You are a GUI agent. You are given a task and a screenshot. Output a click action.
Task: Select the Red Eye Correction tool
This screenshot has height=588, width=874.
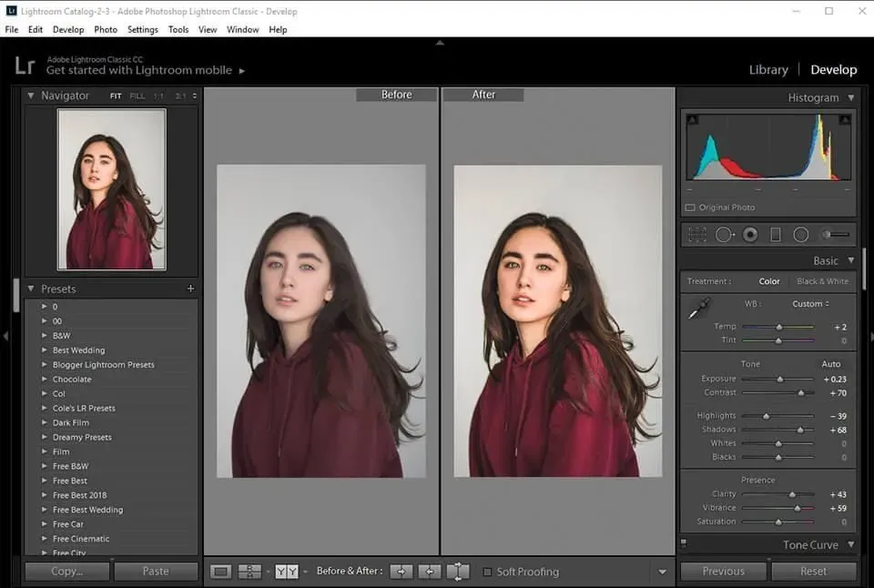point(748,235)
